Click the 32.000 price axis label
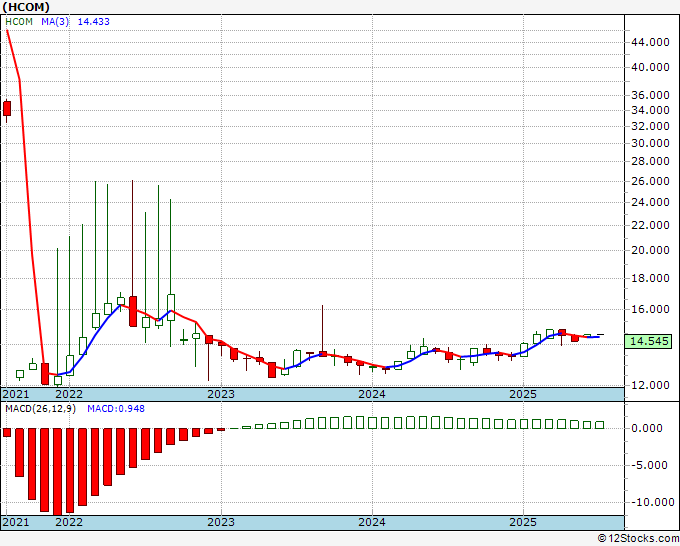The image size is (680, 546). click(x=650, y=126)
